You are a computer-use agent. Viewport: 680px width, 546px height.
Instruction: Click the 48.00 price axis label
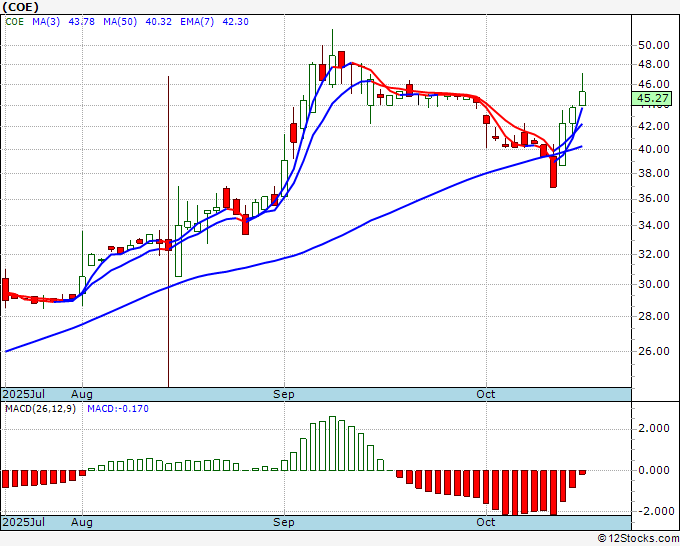(654, 65)
